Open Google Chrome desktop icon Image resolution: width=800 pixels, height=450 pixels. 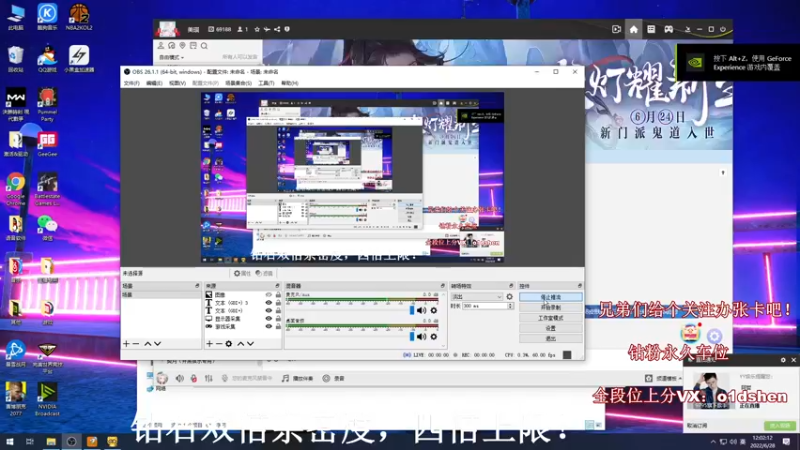[x=15, y=189]
